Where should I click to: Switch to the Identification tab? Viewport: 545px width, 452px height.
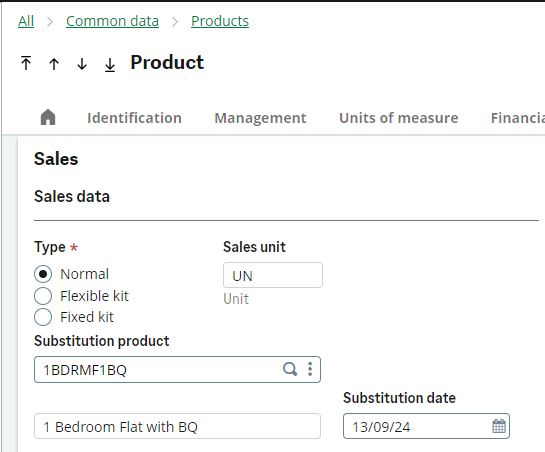135,118
